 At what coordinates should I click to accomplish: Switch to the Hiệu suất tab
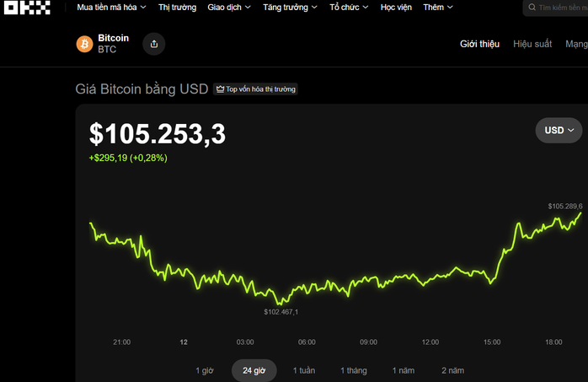coord(532,44)
